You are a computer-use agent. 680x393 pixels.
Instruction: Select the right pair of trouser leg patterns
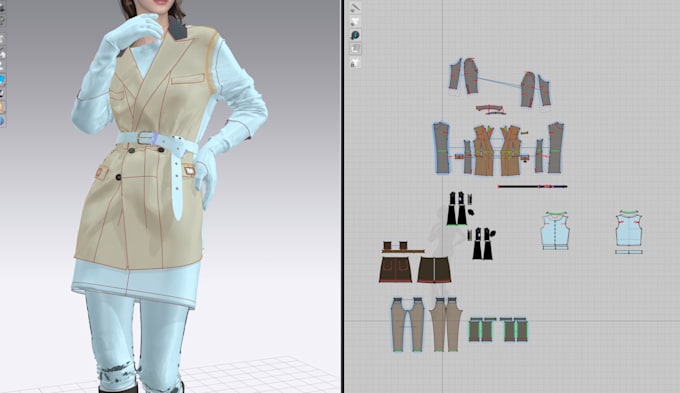(446, 324)
